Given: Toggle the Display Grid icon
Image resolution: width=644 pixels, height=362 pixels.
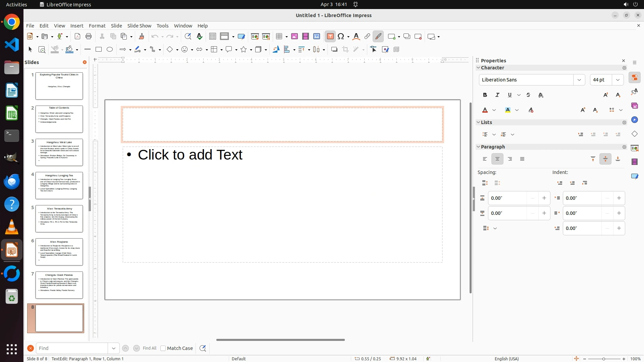Looking at the screenshot, I should [x=212, y=37].
